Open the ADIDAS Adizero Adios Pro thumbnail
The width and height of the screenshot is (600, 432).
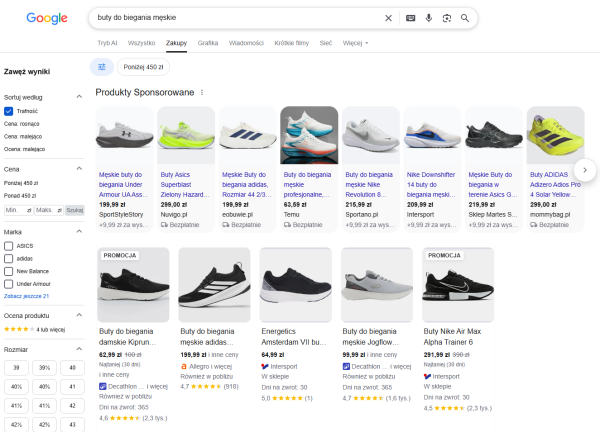point(556,135)
